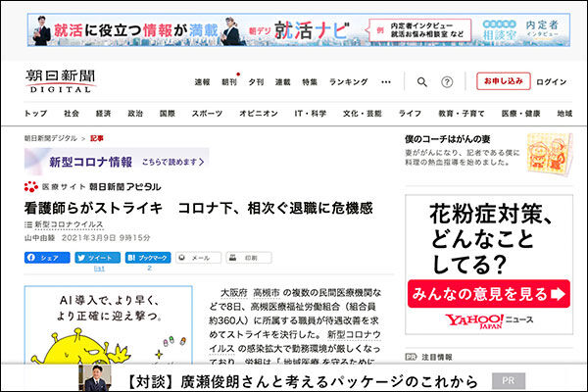This screenshot has height=392, width=588.
Task: Go to the ライフ section
Action: coord(410,114)
